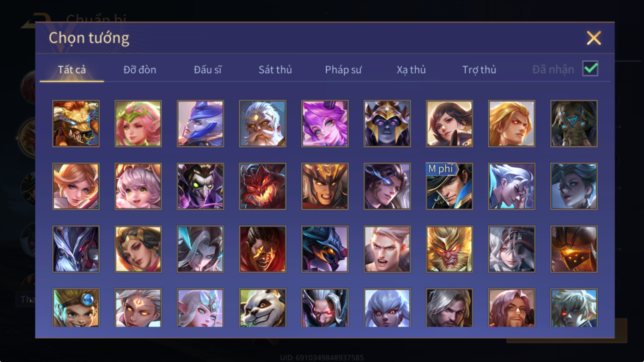
Task: Choose the dark knight golden helmet hero
Action: coord(387,124)
